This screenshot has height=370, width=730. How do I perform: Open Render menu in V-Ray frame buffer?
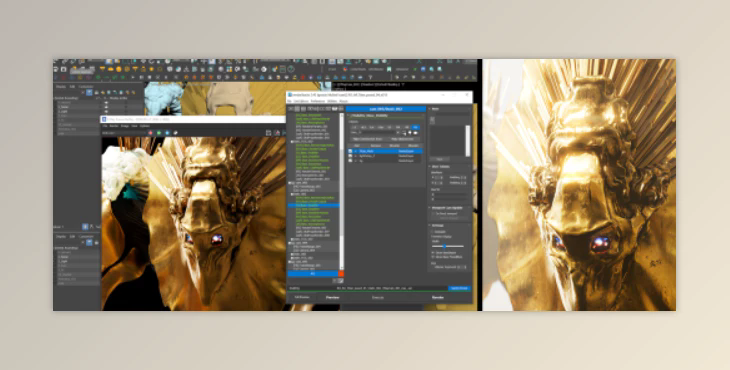[x=113, y=126]
